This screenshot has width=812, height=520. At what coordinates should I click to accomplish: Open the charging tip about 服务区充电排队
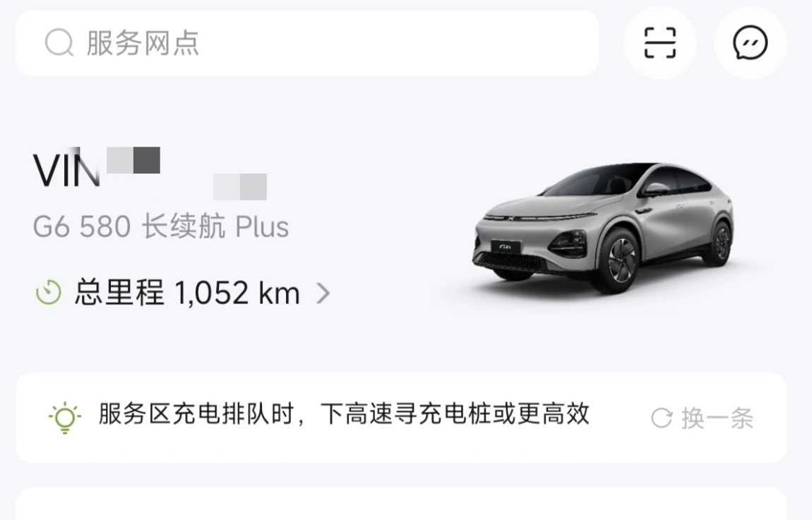[x=344, y=414]
